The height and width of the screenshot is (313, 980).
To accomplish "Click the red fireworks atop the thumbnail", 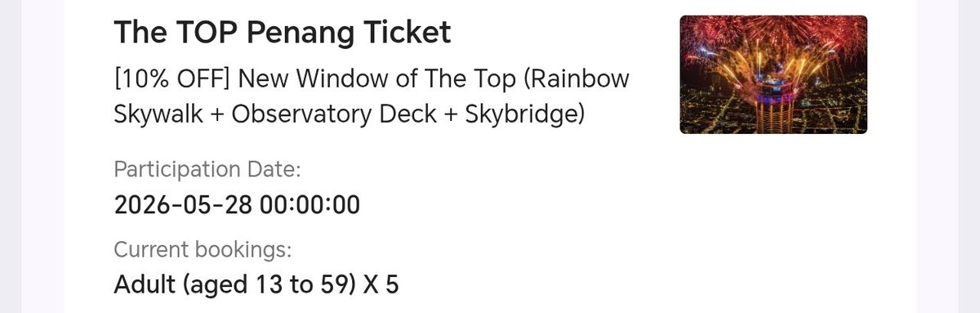I will 772,33.
